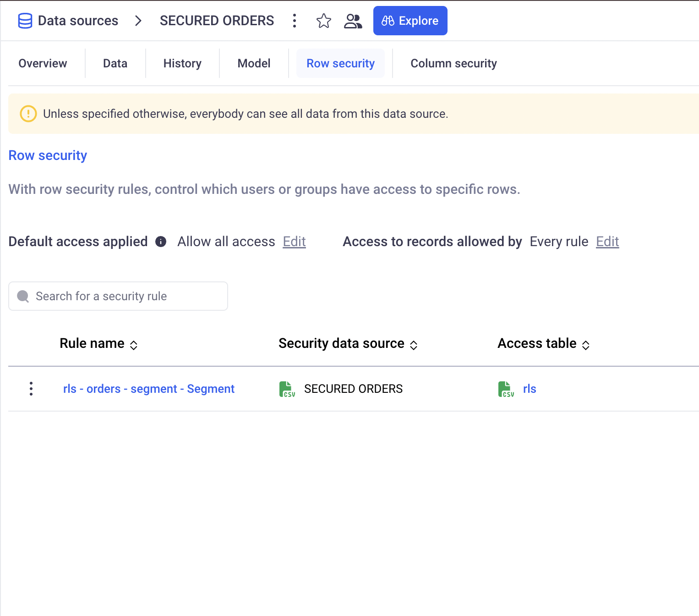
Task: Click CSV icon beside rls access table
Action: tap(506, 389)
